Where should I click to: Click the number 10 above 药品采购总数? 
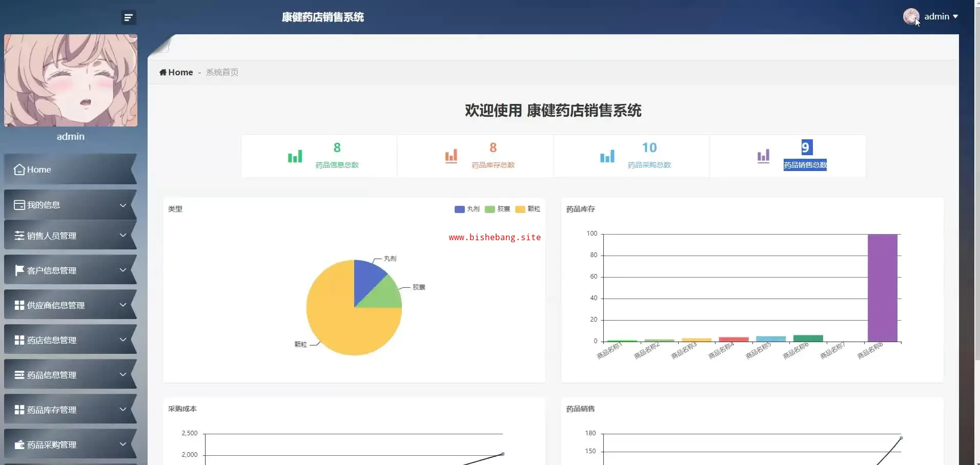coord(649,147)
